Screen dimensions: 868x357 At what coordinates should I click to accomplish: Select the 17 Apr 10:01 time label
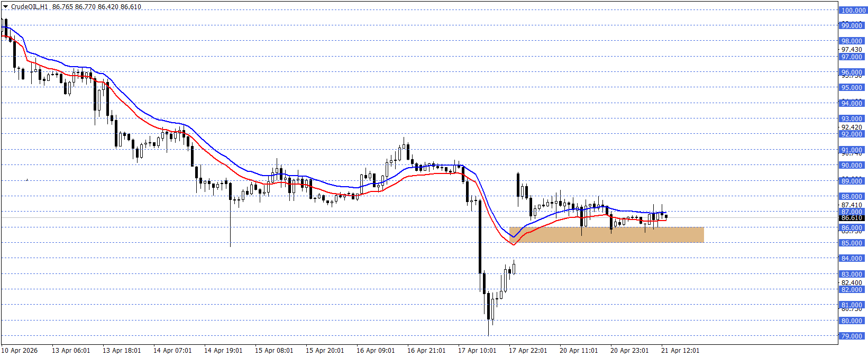pos(477,351)
